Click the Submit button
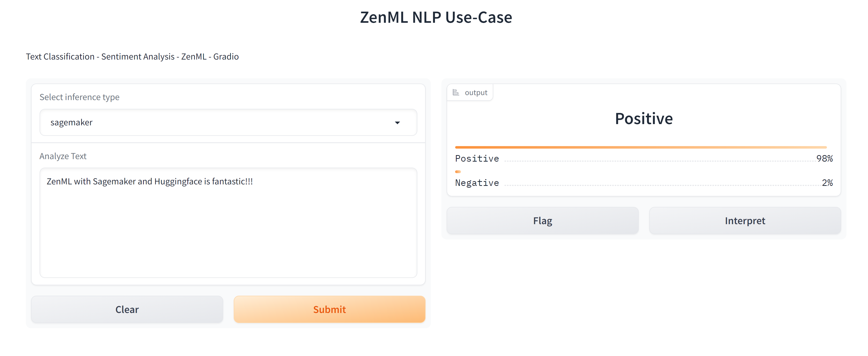The height and width of the screenshot is (356, 868). pyautogui.click(x=329, y=309)
